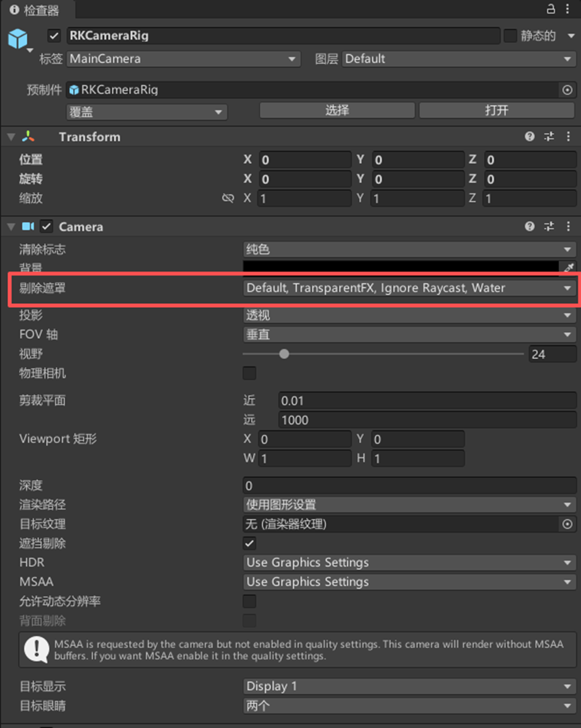Click the 选择 prefab button
This screenshot has height=728, width=581.
pyautogui.click(x=337, y=110)
